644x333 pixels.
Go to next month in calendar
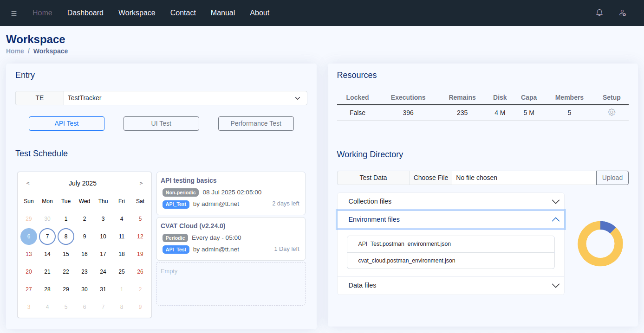141,183
